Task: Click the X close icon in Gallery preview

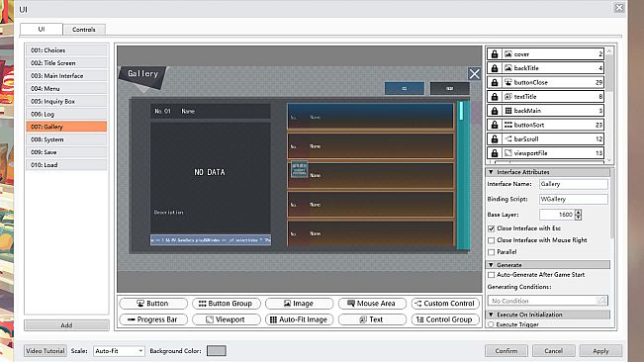Action: click(475, 73)
